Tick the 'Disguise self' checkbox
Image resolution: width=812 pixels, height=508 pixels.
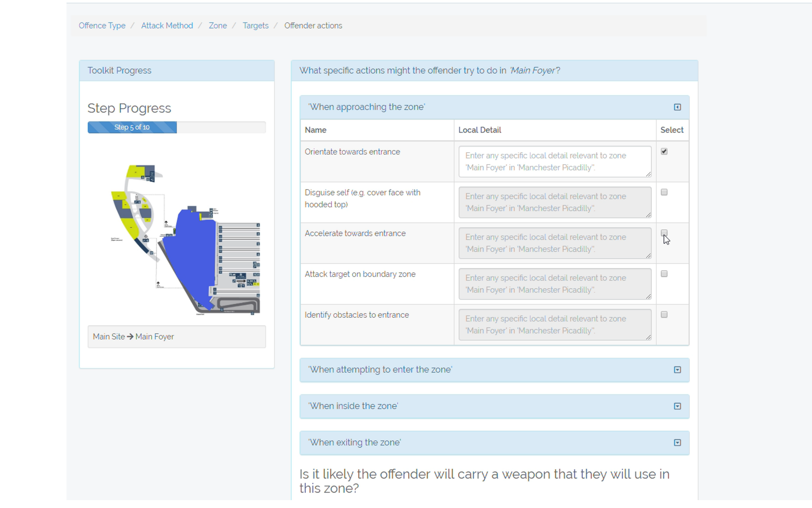664,192
